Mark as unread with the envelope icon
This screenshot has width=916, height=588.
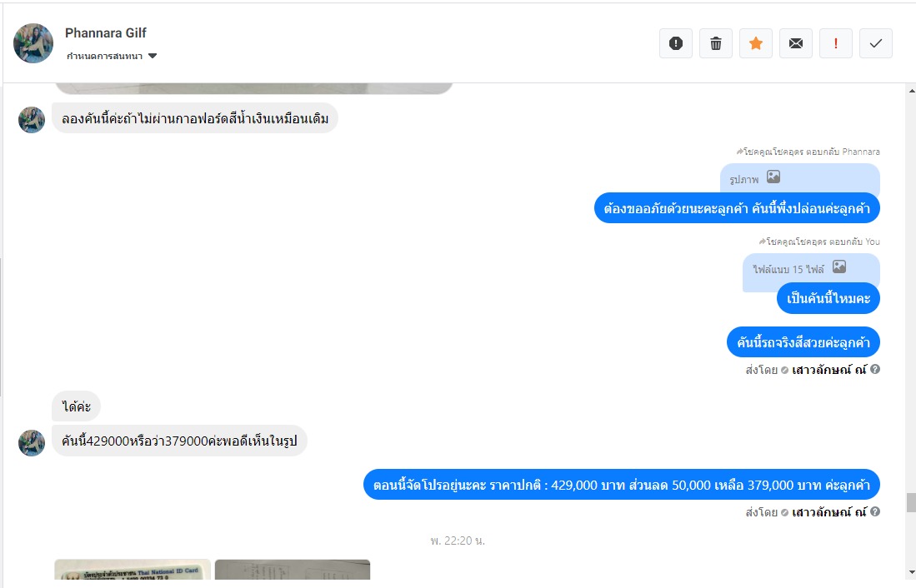(796, 43)
